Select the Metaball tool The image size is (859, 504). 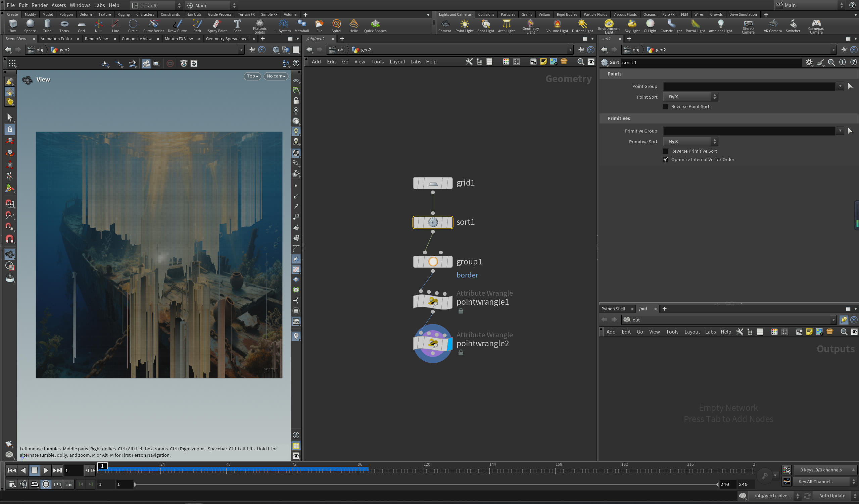(x=302, y=26)
